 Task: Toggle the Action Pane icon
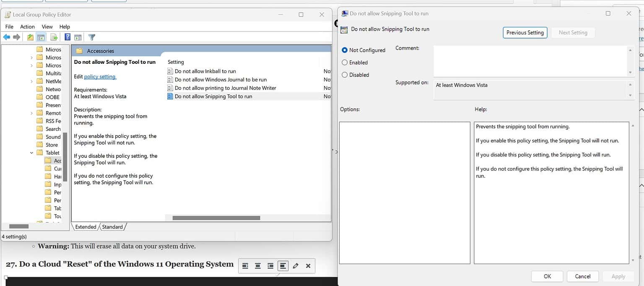[78, 37]
